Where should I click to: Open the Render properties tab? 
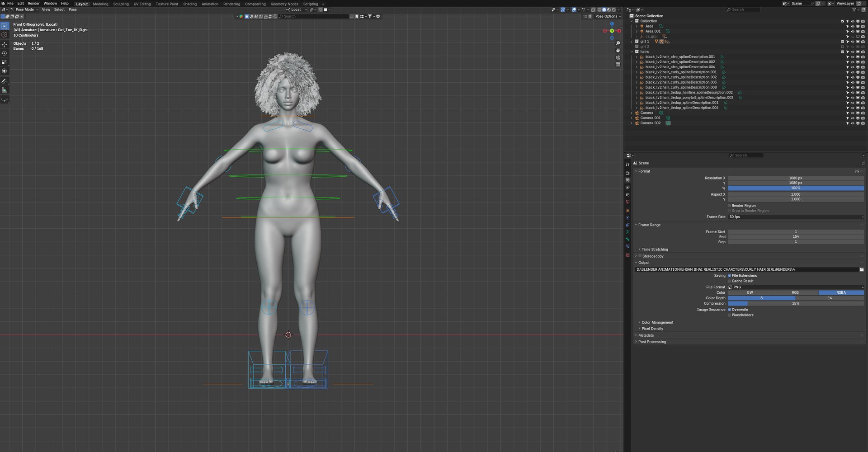pos(627,173)
